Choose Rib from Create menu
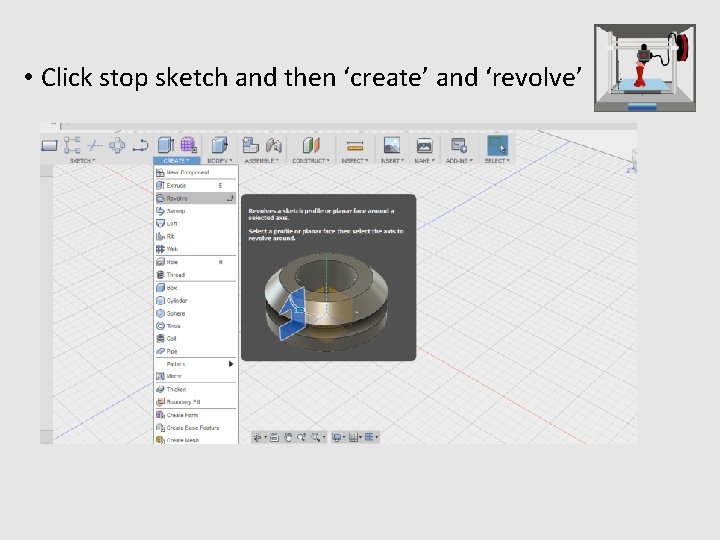 196,236
